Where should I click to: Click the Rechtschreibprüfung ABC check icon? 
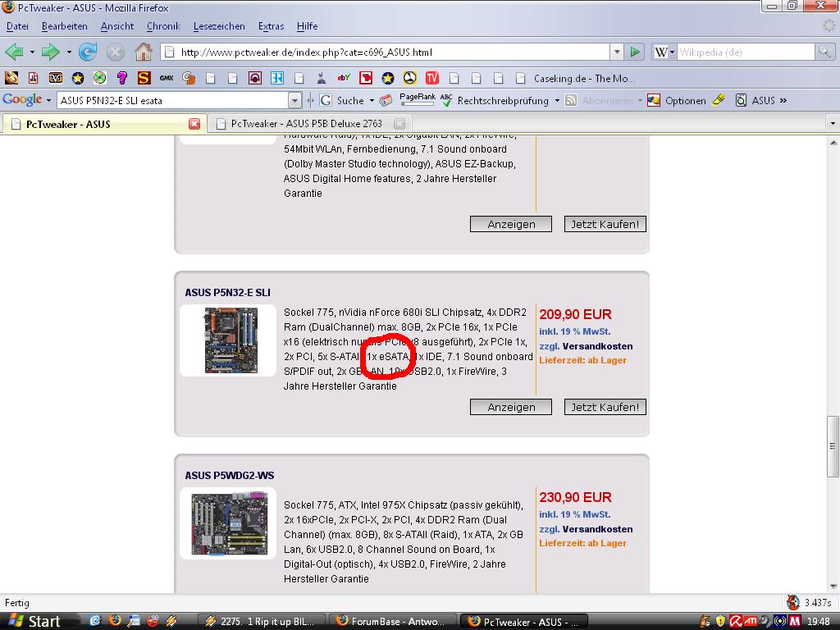(x=445, y=100)
